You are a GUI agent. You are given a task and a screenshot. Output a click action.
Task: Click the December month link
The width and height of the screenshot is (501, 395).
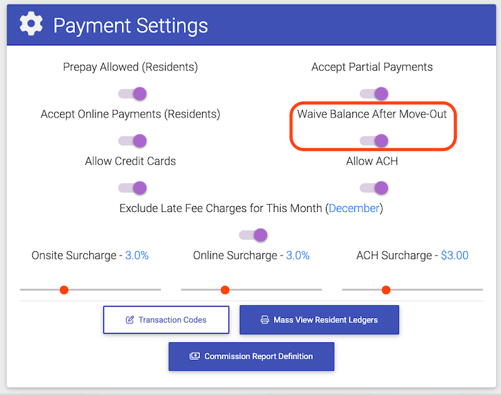[354, 208]
